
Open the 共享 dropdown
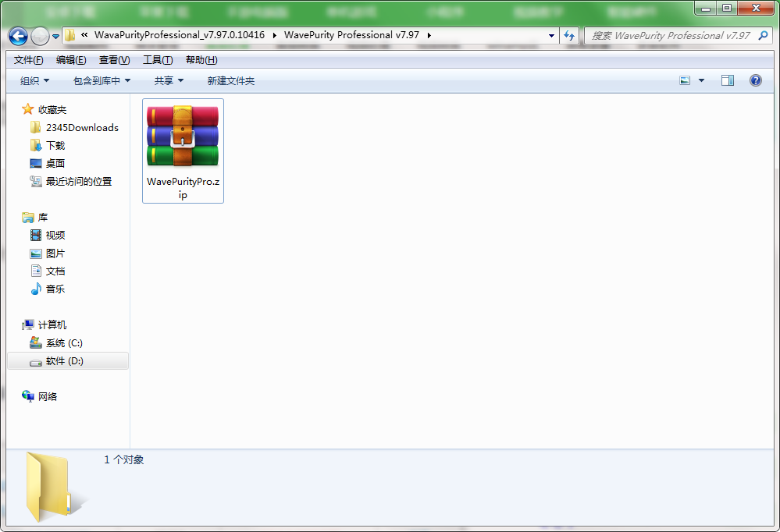[169, 80]
